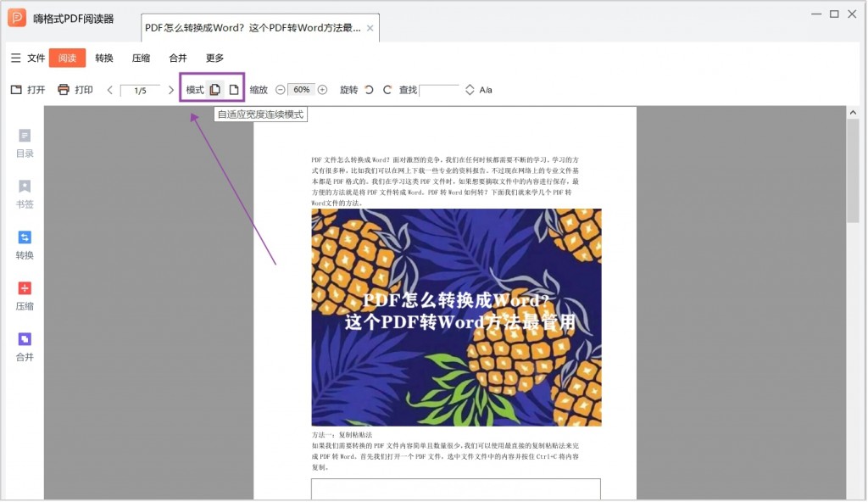Viewport: 868px width, 502px height.
Task: Open the 更多 menu
Action: 214,58
